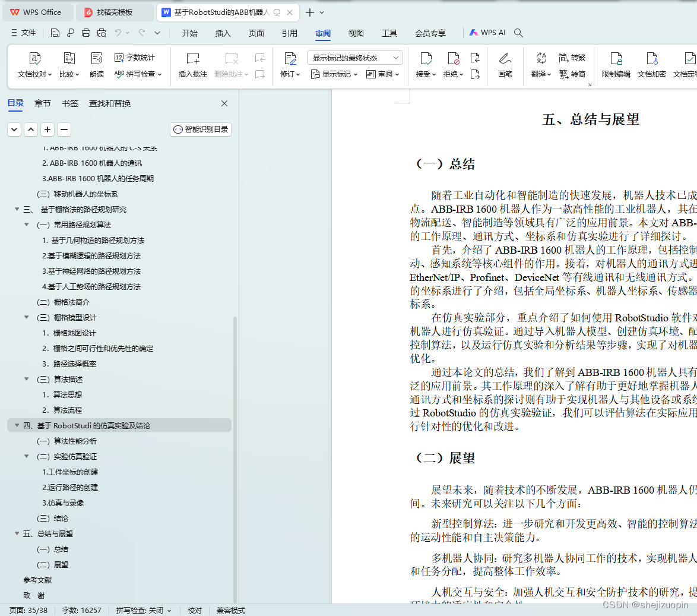Viewport: 697px width, 616px height.
Task: Select the 画笔 pen tool
Action: [505, 65]
